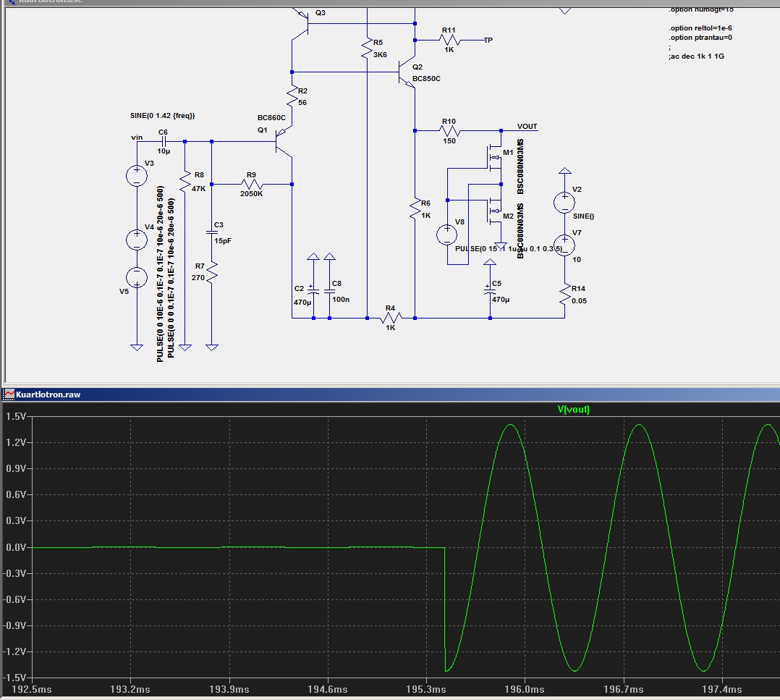Select resistor R10 150 symbol

pyautogui.click(x=449, y=131)
